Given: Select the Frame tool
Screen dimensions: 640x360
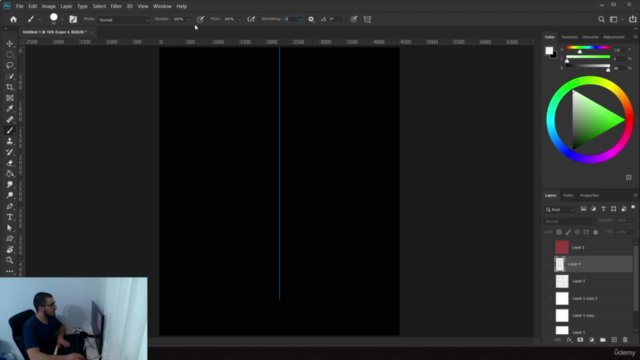Looking at the screenshot, I should pyautogui.click(x=10, y=98).
